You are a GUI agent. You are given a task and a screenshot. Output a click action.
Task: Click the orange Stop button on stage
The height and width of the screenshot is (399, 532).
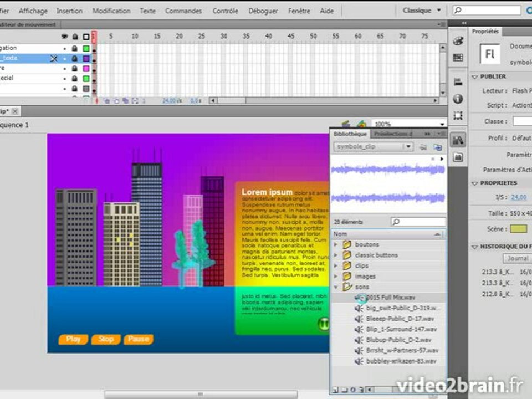click(x=106, y=339)
